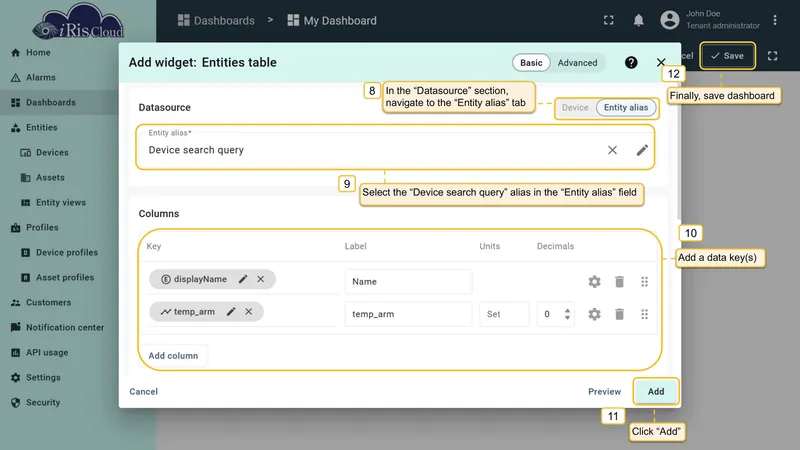Click Dashboards breadcrumb
Viewport: 800px width, 450px height.
pyautogui.click(x=216, y=20)
